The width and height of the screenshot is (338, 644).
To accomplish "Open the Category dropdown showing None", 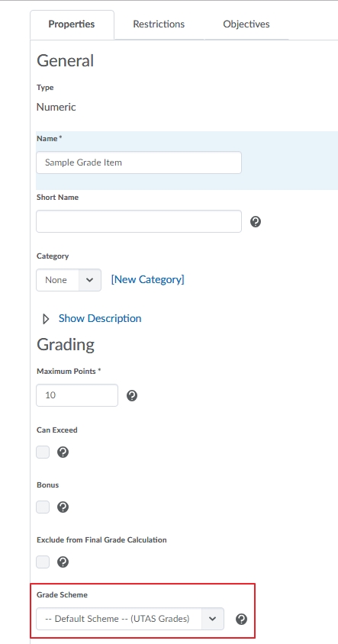I will (x=69, y=280).
